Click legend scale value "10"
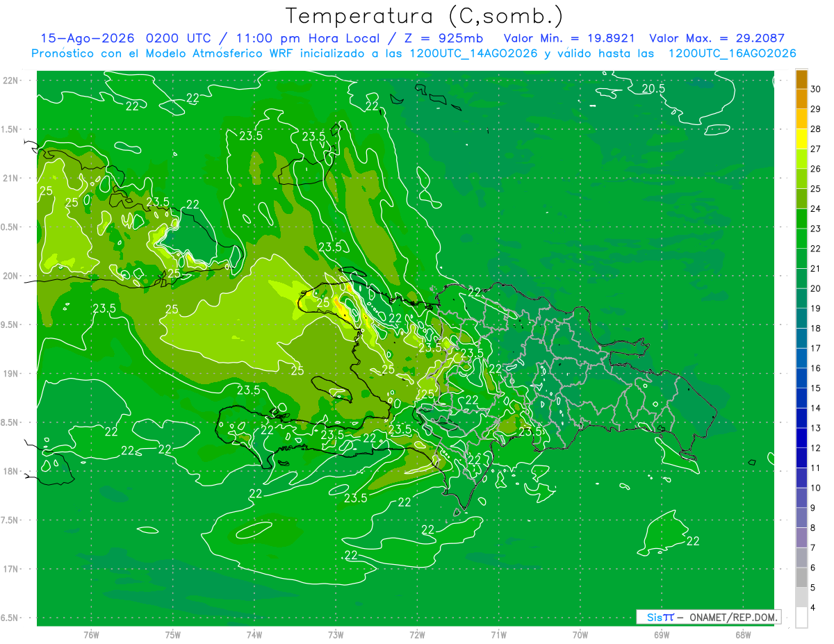 817,488
